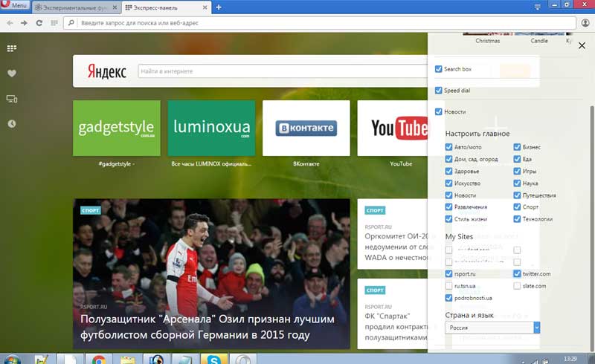Uncheck the Технологии category

(x=517, y=219)
